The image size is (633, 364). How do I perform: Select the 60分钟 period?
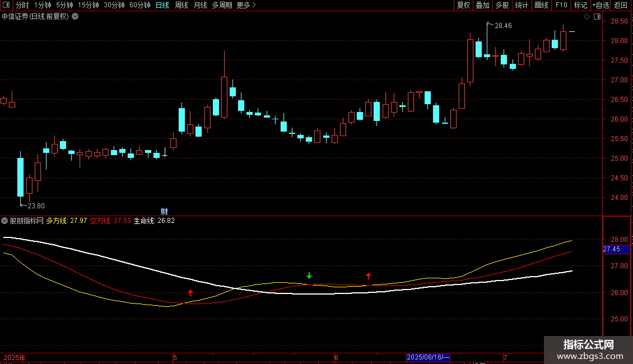[x=139, y=5]
